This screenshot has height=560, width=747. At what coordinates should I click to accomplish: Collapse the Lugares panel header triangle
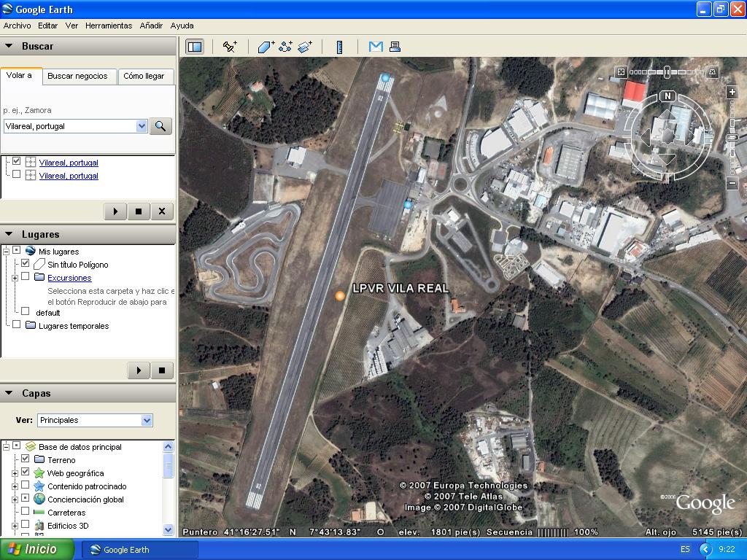[9, 234]
